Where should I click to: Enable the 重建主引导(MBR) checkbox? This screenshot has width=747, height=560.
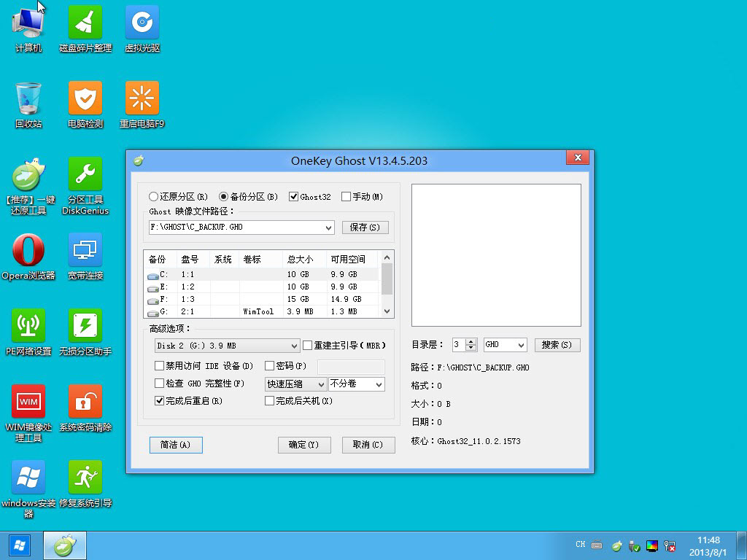307,345
